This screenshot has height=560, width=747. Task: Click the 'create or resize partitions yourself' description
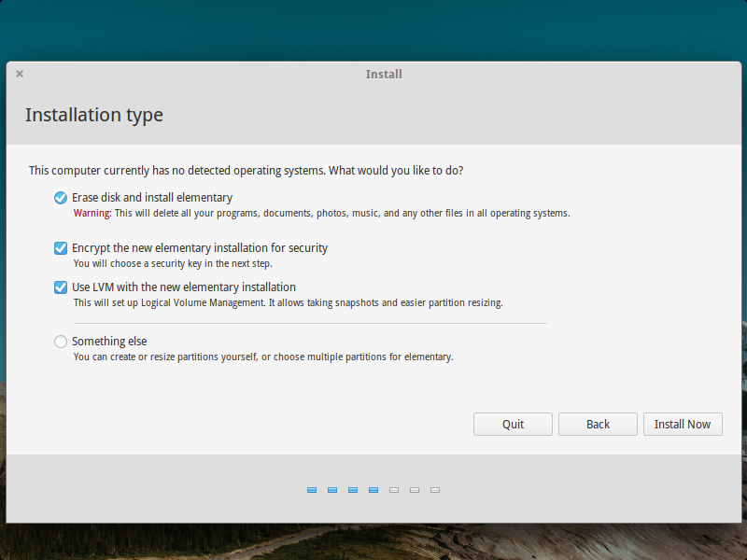(x=263, y=357)
